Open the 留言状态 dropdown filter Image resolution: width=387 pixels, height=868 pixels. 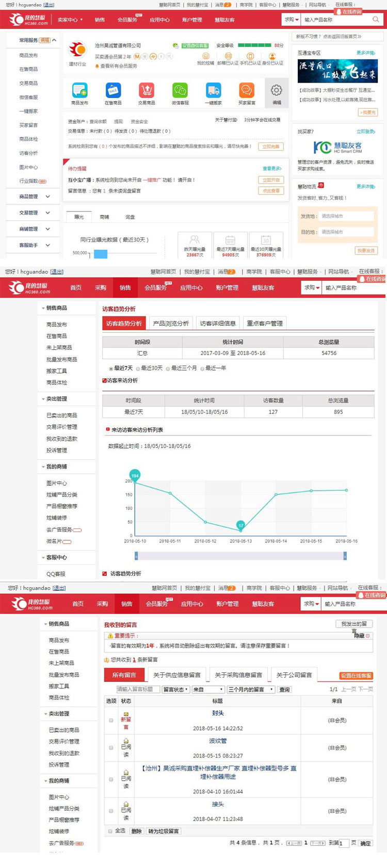click(x=176, y=689)
